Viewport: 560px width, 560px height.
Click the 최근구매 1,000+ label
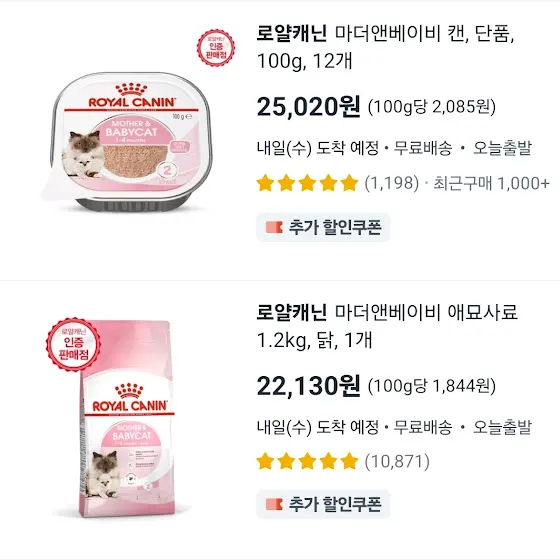(491, 183)
